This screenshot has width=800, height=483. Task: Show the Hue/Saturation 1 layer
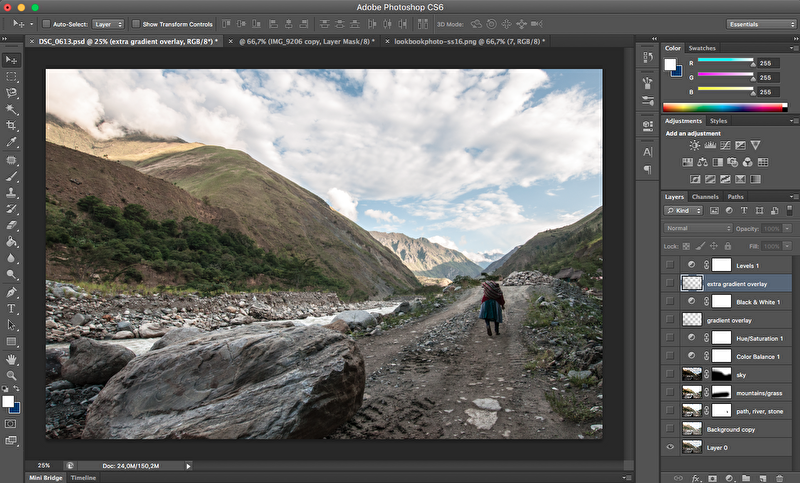[670, 338]
